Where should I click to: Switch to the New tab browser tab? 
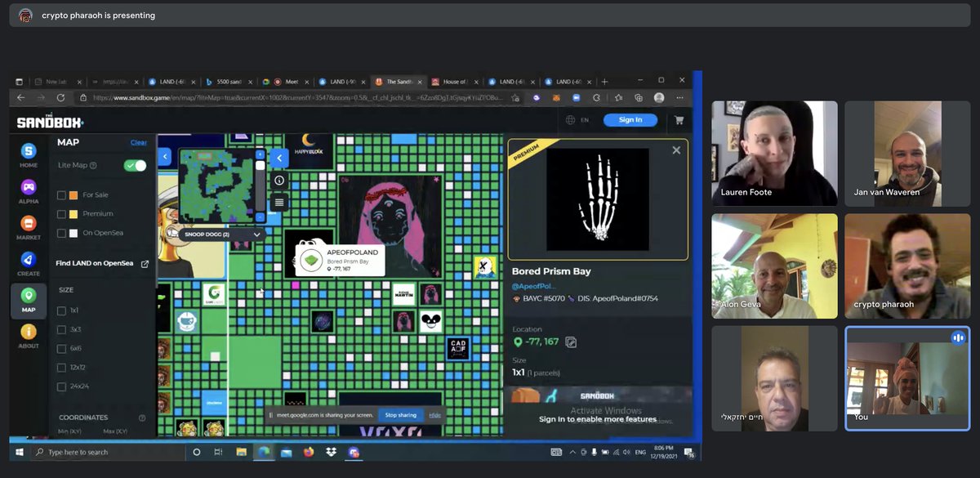(x=57, y=82)
